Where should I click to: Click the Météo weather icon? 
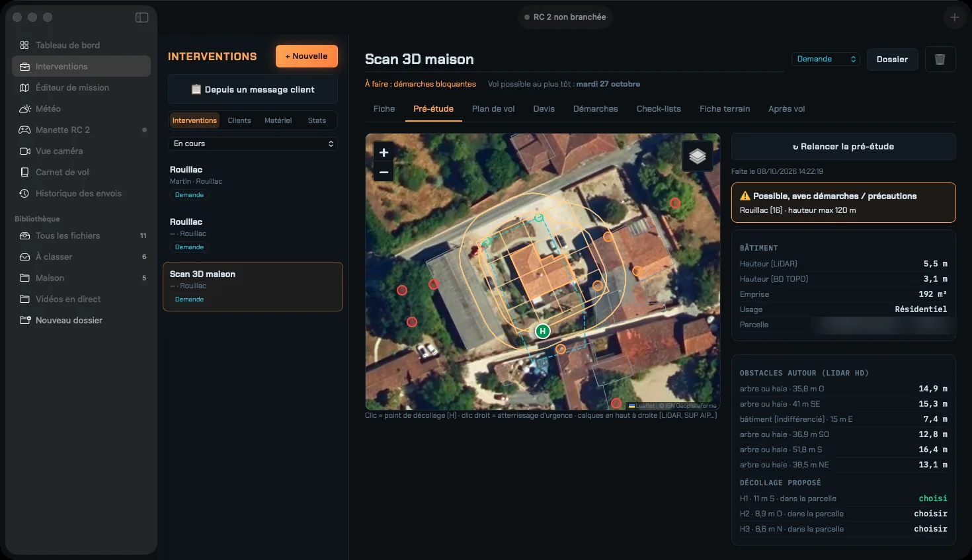tap(24, 108)
